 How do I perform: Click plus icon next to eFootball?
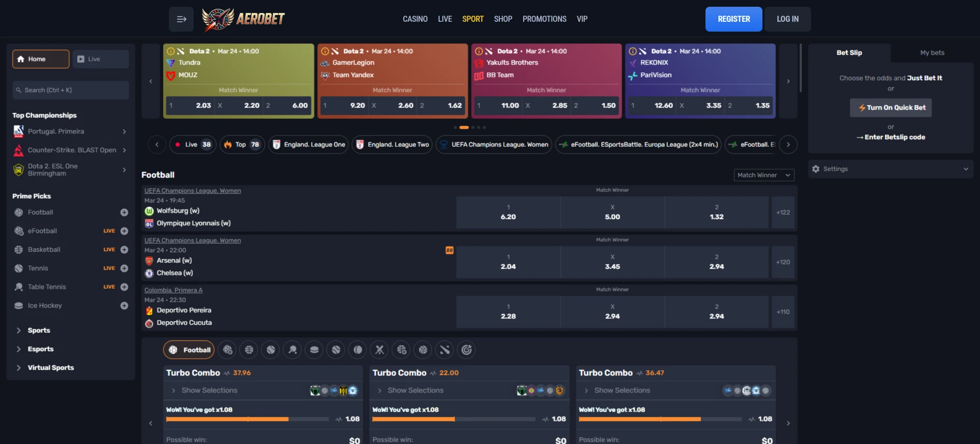pos(124,231)
